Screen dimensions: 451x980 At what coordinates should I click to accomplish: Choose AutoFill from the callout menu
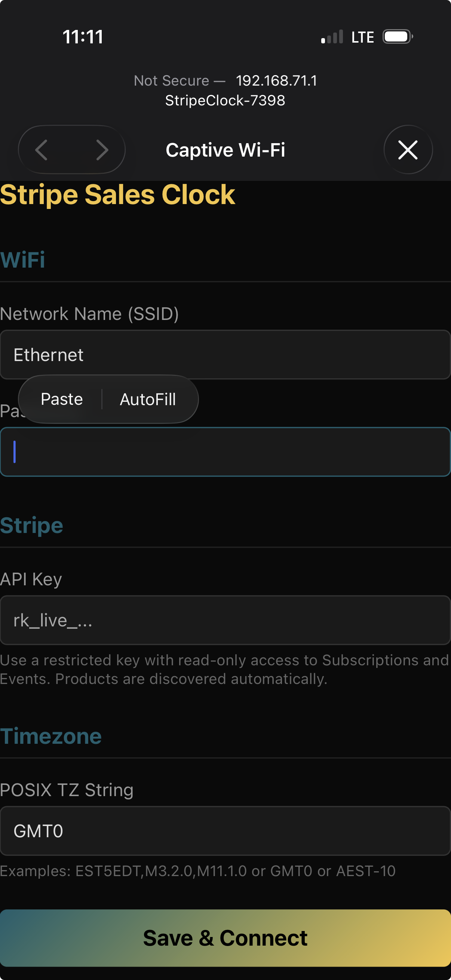[x=148, y=399]
